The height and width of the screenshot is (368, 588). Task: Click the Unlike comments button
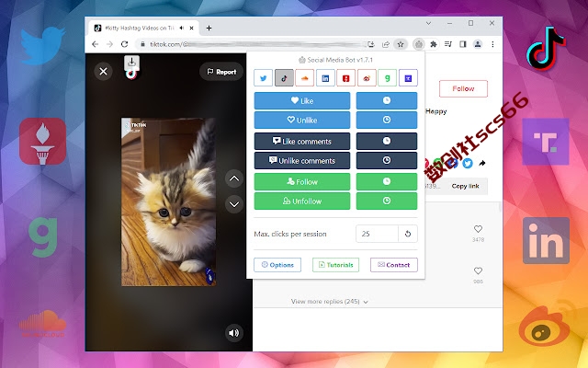(x=302, y=160)
